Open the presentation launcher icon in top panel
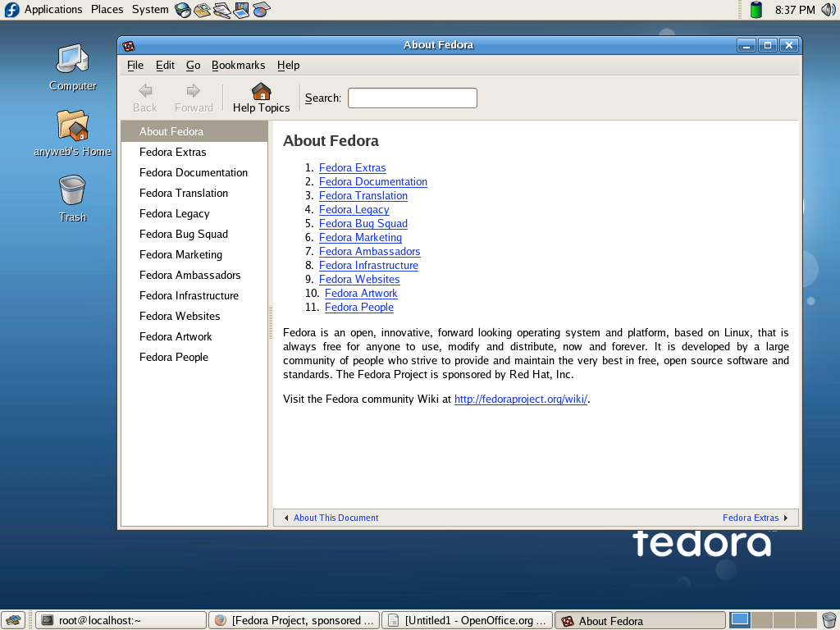 (241, 10)
